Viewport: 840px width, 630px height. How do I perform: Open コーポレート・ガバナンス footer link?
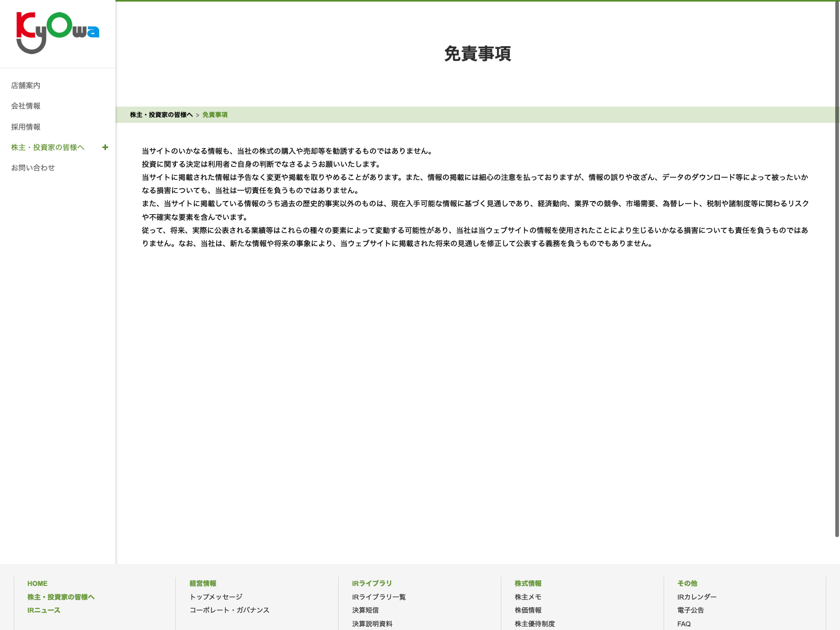tap(229, 610)
